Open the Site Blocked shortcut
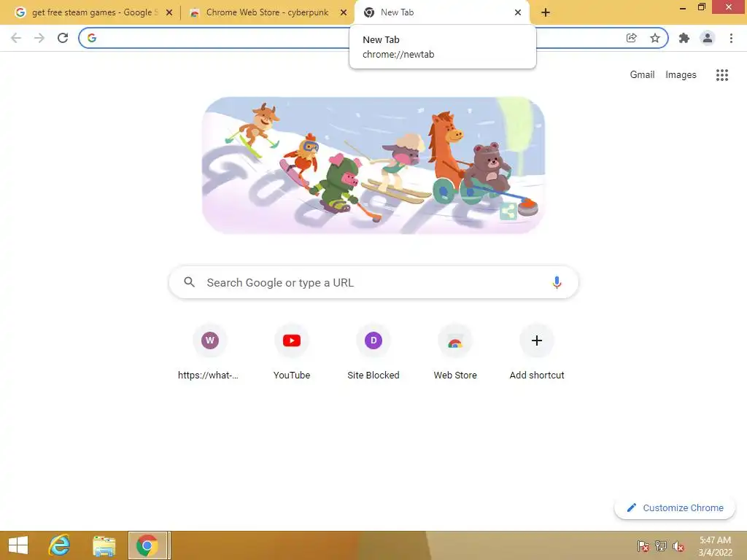The height and width of the screenshot is (560, 747). [x=373, y=352]
